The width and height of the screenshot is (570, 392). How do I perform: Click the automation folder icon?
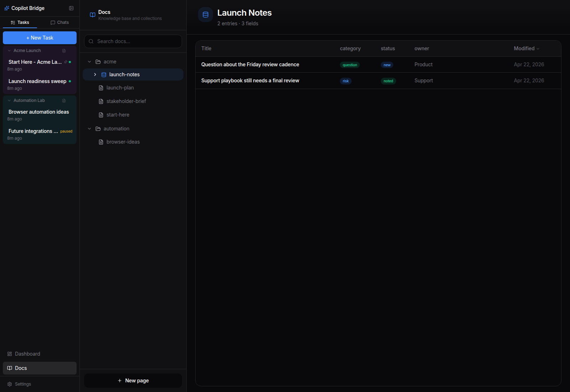(x=98, y=129)
